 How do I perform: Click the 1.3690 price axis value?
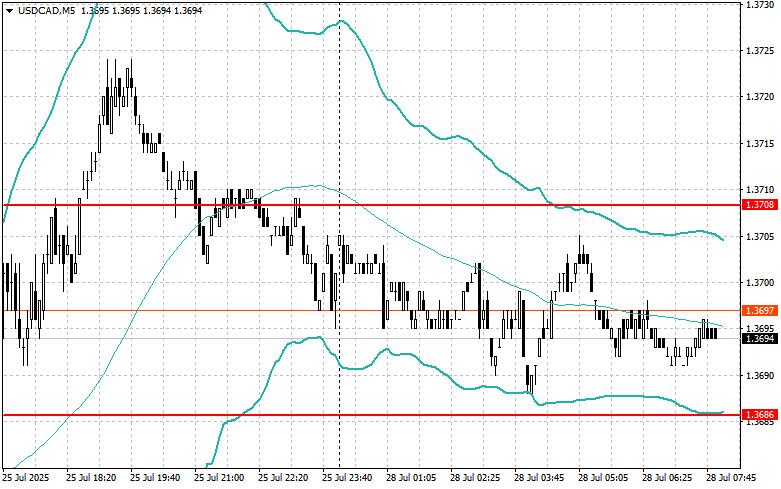760,375
